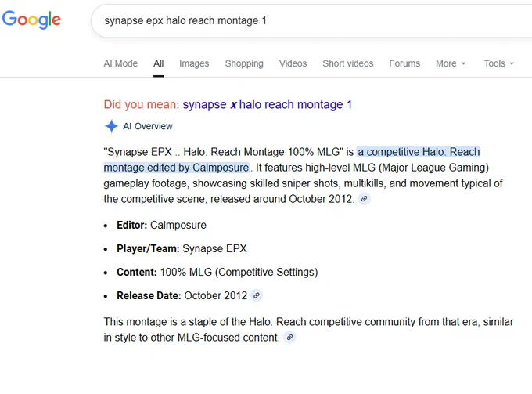The height and width of the screenshot is (394, 532).
Task: Open source link icon beside Release Date
Action: coord(257,295)
